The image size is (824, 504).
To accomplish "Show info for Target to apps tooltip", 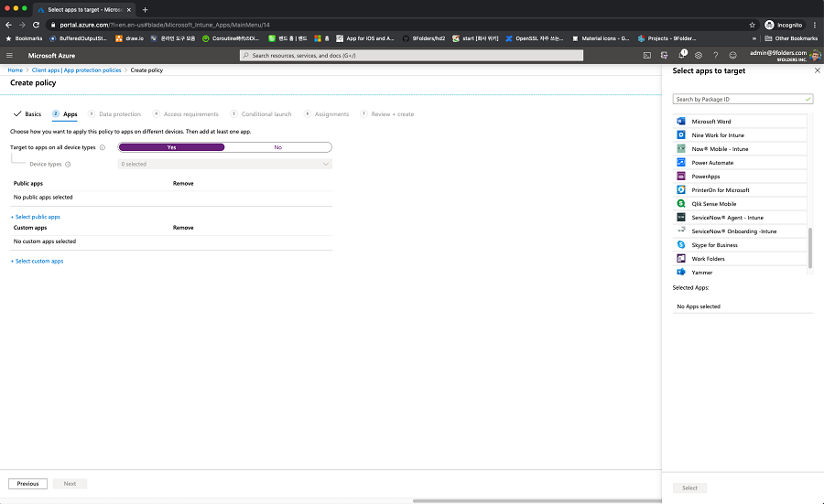I will tap(103, 147).
